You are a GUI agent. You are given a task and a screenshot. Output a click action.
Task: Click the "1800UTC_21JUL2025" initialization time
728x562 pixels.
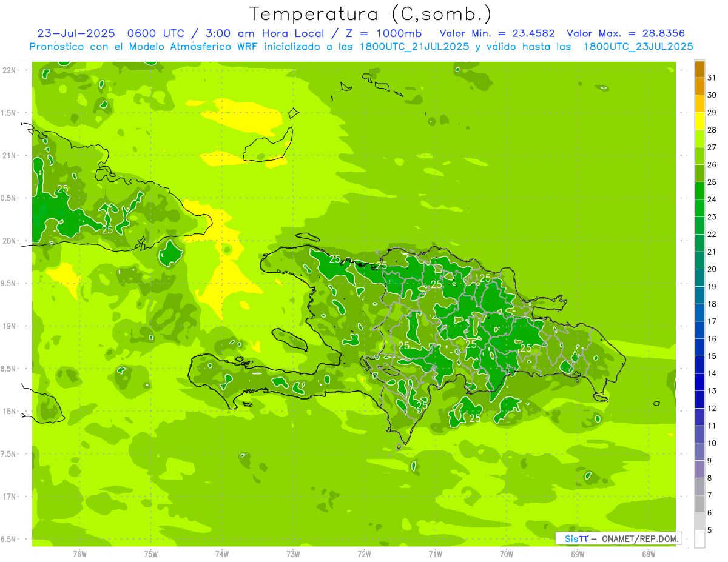click(414, 47)
